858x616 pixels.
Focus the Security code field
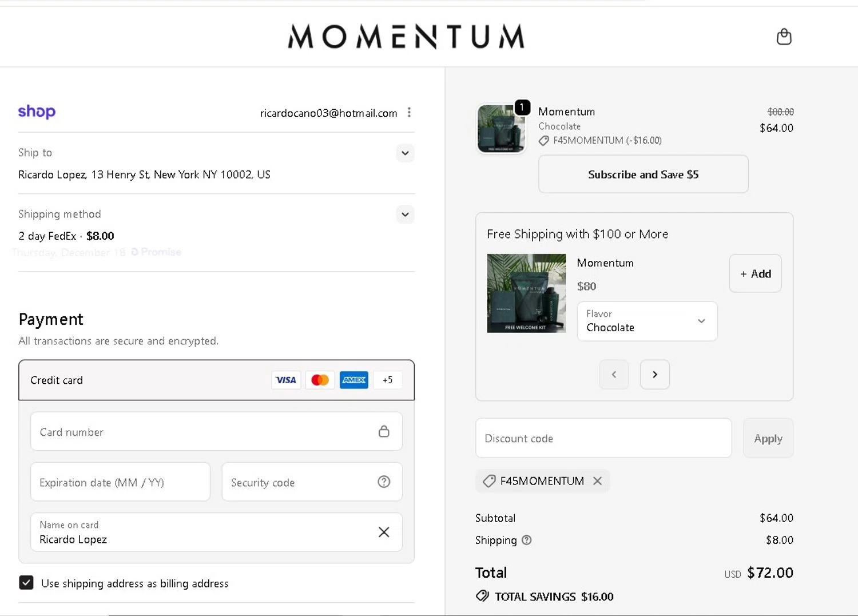(x=312, y=482)
